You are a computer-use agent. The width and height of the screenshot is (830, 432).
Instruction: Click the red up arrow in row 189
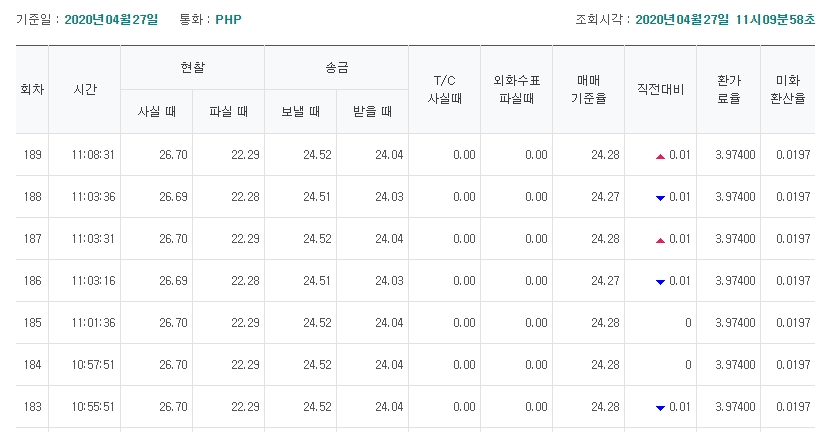[x=660, y=156]
